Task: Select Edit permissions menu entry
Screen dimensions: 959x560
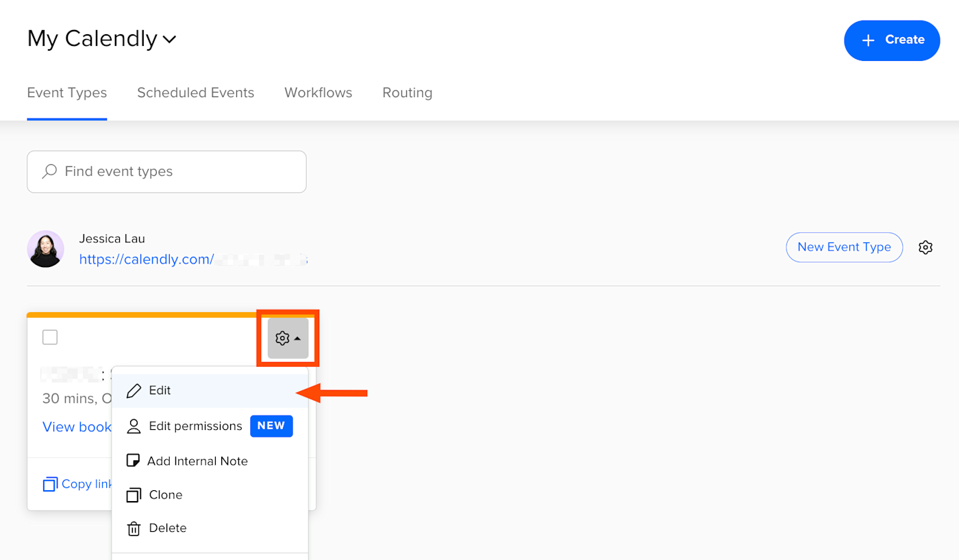Action: point(210,426)
